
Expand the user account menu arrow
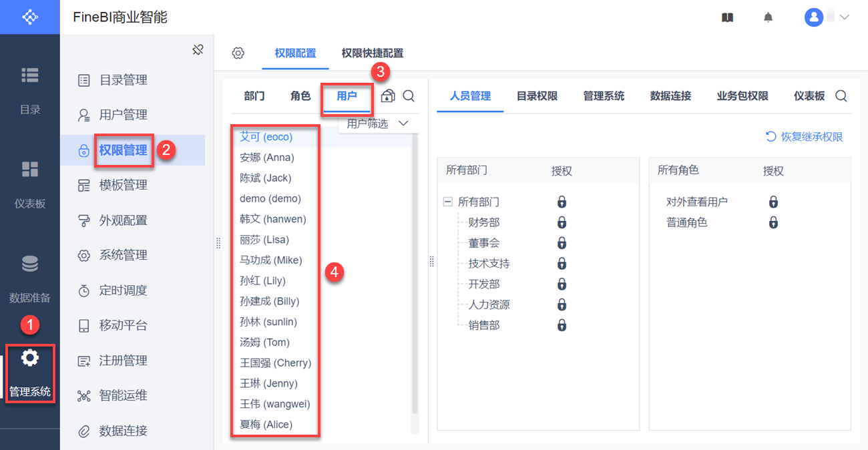click(844, 17)
